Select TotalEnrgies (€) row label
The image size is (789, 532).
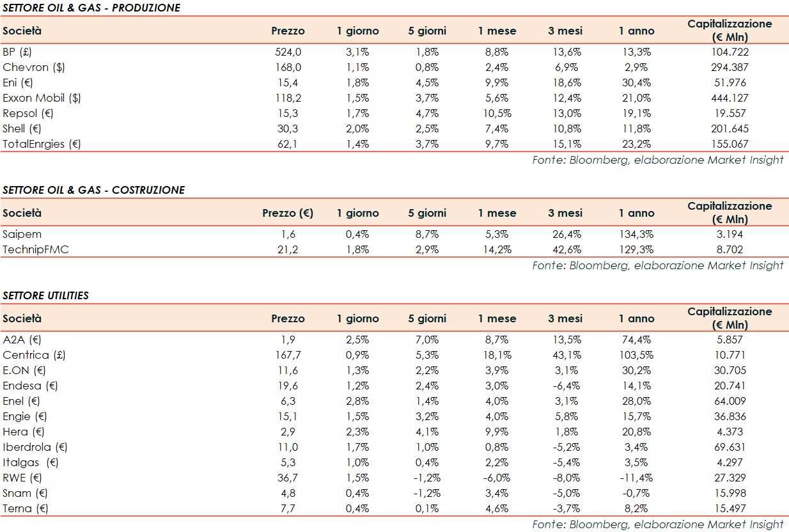(x=42, y=144)
